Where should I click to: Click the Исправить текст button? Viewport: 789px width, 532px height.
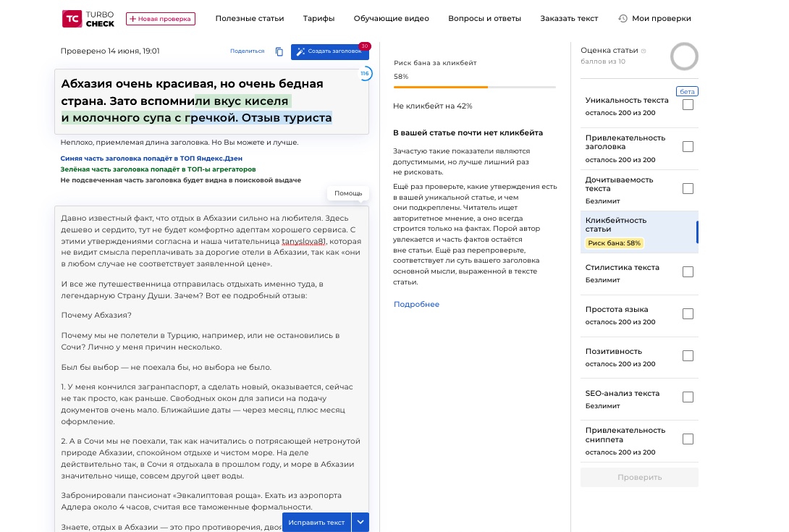point(316,522)
